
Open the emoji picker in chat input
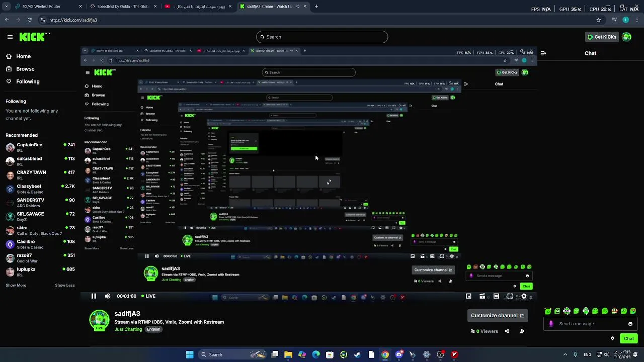click(630, 324)
